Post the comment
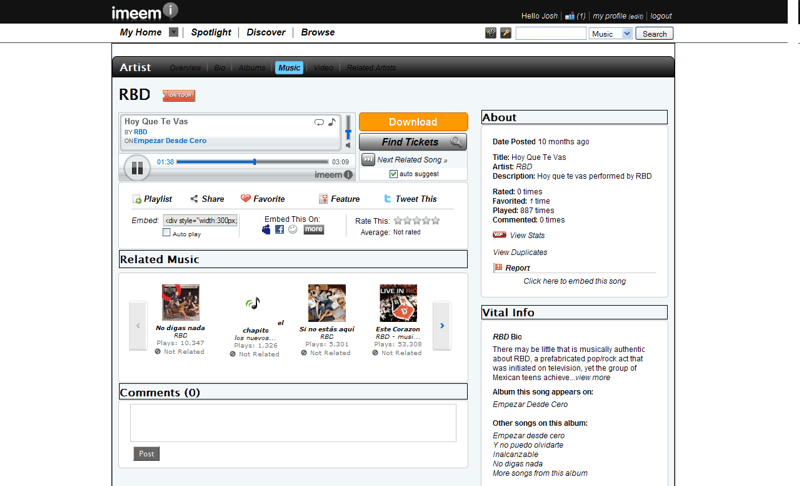 pos(146,454)
